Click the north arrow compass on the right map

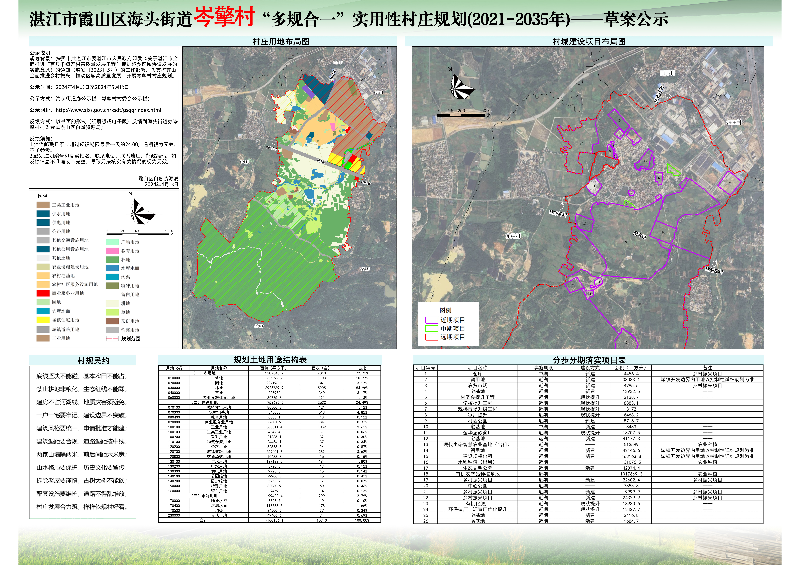point(461,87)
